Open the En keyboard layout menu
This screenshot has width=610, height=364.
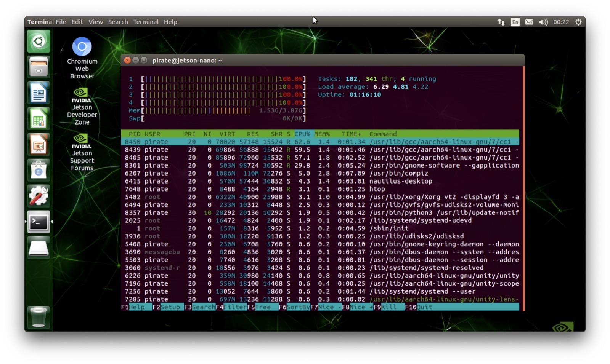point(515,22)
